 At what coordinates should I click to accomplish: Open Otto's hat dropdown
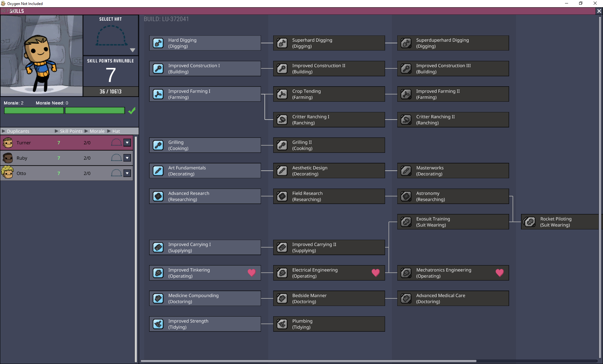[127, 173]
